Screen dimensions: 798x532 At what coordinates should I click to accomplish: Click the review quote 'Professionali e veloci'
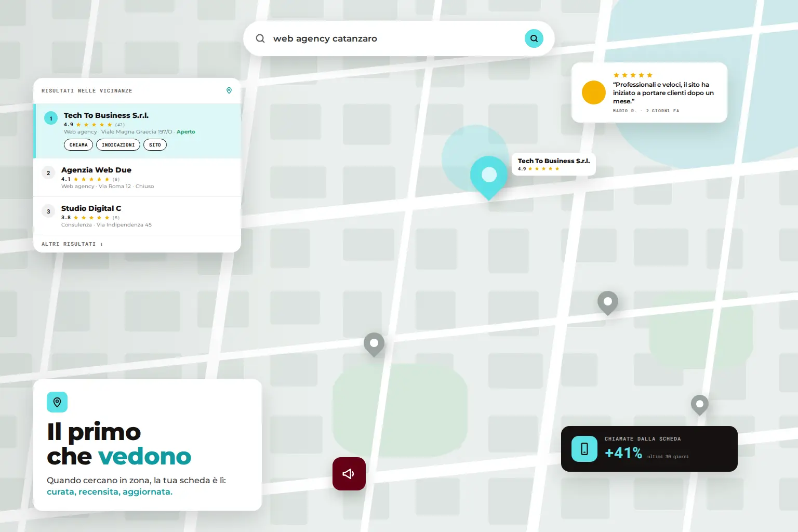tap(663, 93)
